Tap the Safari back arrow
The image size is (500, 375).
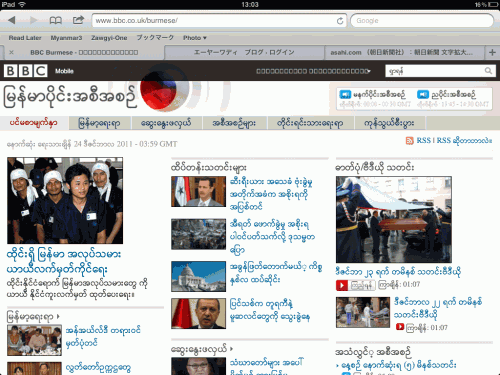[12, 20]
